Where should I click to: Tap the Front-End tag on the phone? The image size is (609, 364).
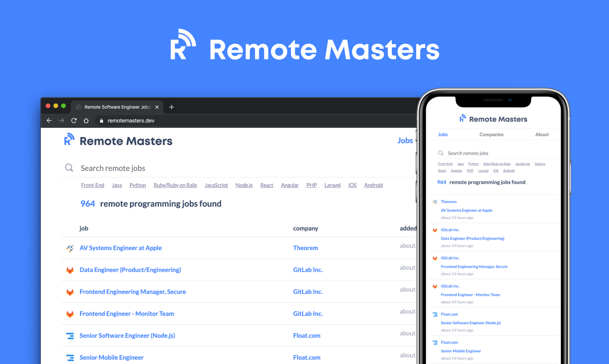(x=445, y=164)
